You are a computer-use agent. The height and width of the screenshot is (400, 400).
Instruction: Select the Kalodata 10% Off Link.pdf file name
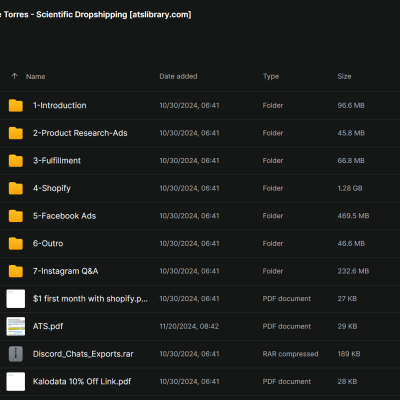coord(82,382)
